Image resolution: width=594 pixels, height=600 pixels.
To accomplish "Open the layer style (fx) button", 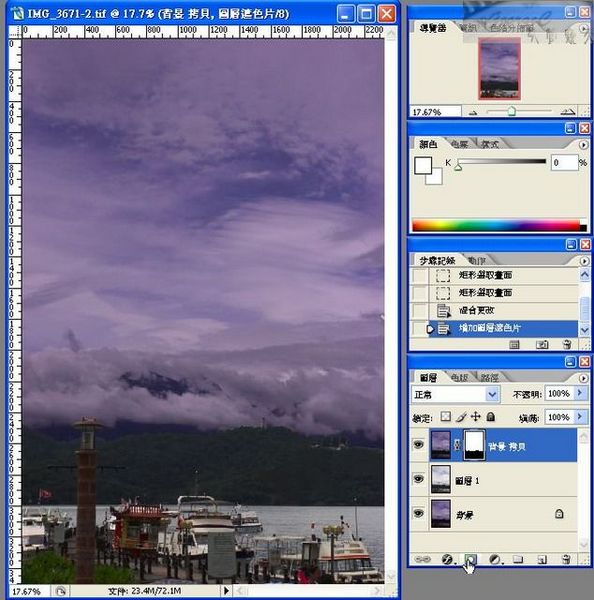I will pyautogui.click(x=447, y=559).
